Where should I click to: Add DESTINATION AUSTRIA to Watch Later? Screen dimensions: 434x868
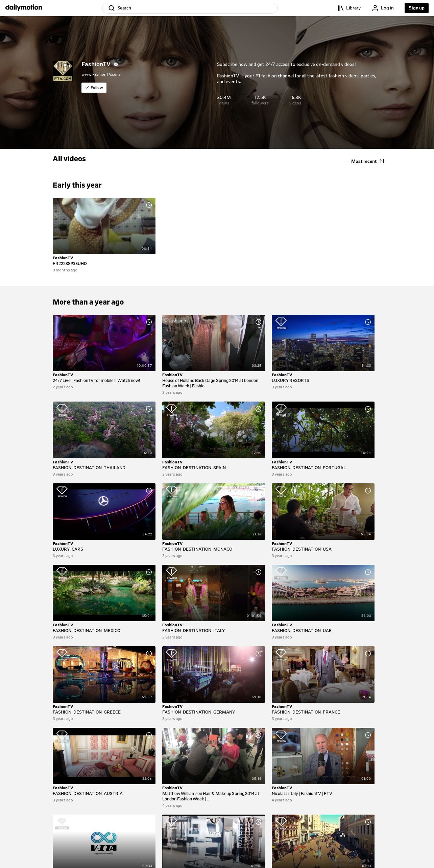coord(149,735)
